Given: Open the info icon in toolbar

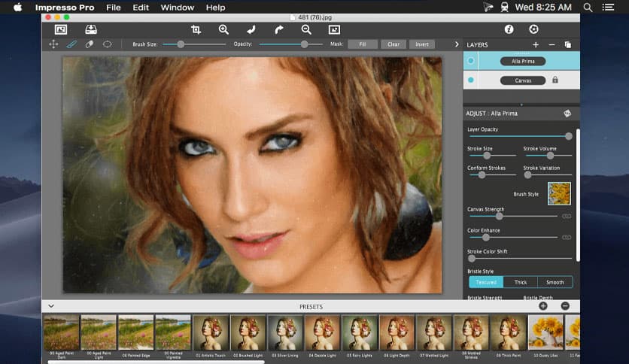Looking at the screenshot, I should (x=509, y=29).
